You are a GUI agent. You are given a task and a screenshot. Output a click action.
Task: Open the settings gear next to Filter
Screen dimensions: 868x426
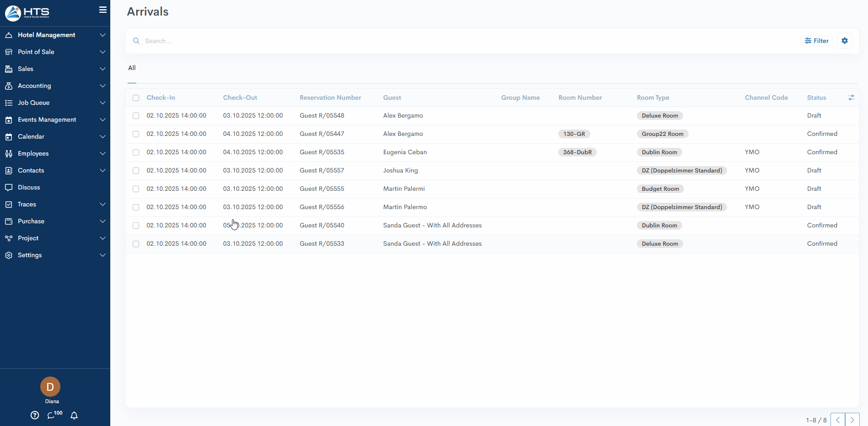pos(845,41)
